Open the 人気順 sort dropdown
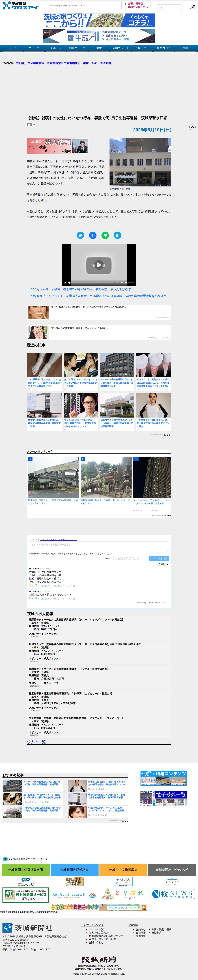The height and width of the screenshot is (980, 198). pos(163,564)
